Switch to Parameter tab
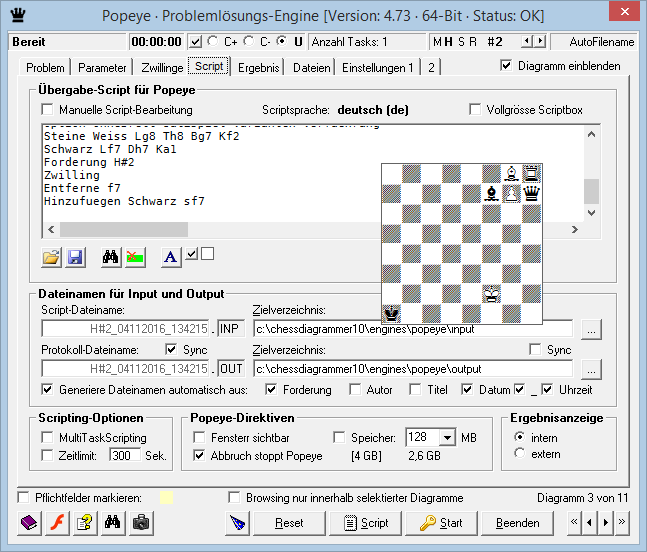 pos(102,68)
